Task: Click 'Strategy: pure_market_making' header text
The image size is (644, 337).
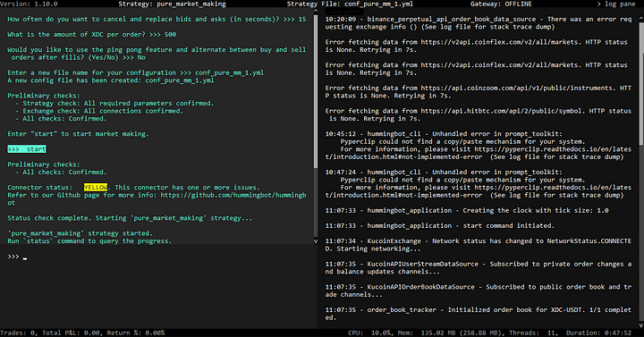Action: click(172, 4)
